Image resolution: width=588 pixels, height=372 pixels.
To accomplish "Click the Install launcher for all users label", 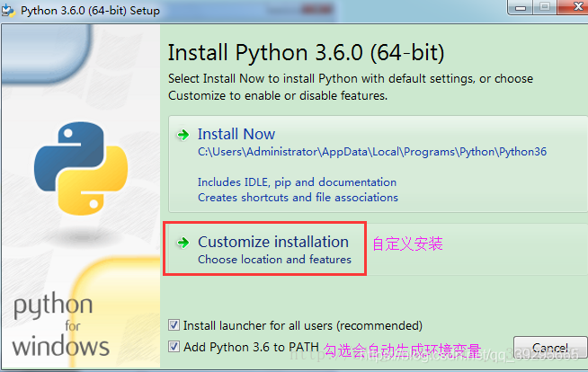I will 302,325.
